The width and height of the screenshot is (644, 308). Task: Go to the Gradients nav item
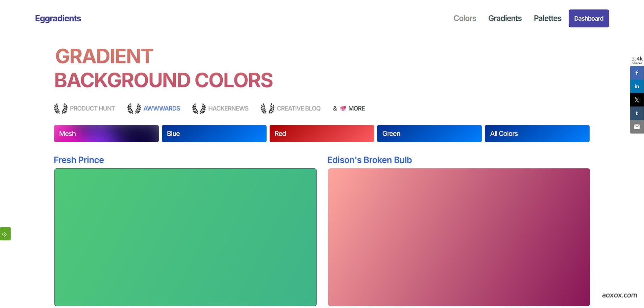coord(505,19)
